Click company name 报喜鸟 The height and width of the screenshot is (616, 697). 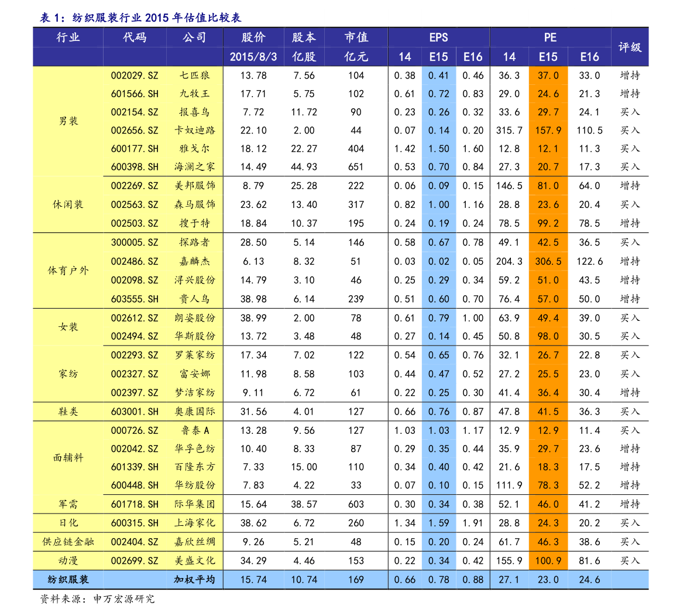pyautogui.click(x=195, y=112)
